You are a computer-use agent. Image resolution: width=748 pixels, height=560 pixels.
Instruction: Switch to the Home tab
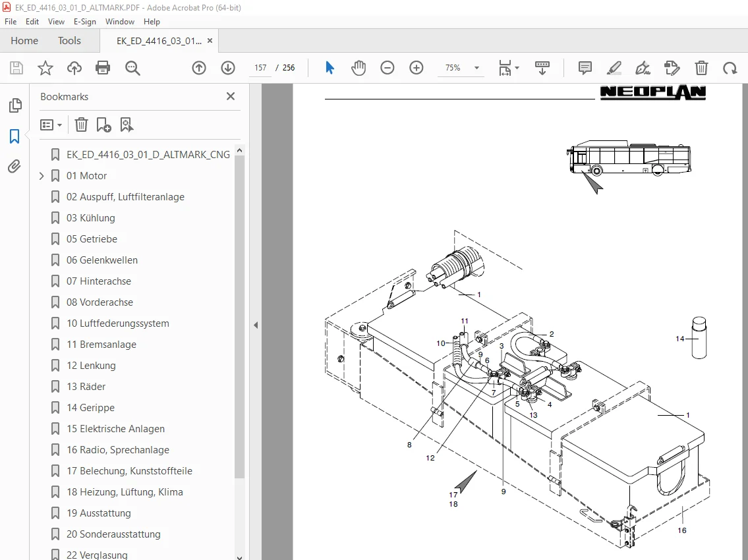click(24, 41)
